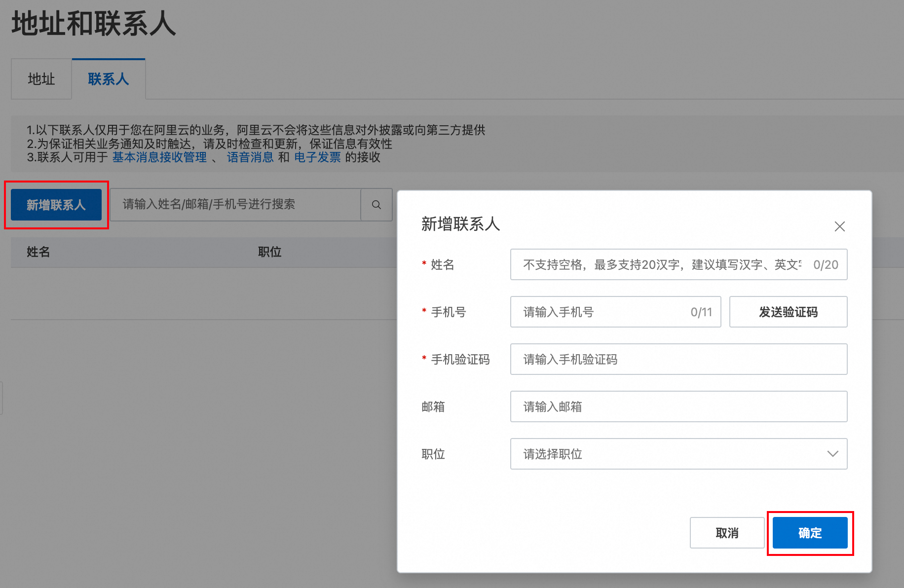Image resolution: width=904 pixels, height=588 pixels.
Task: Open the 基本消息接收管理 link
Action: pos(159,157)
